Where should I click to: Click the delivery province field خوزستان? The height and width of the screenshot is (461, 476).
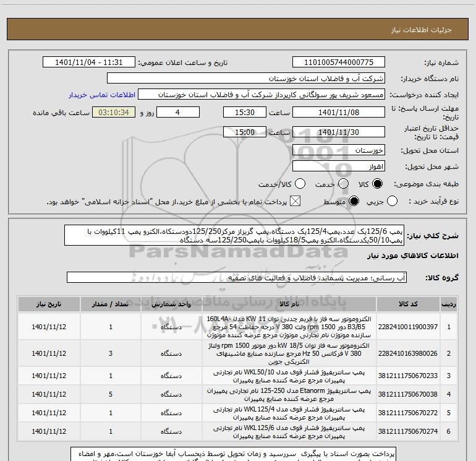pos(339,150)
